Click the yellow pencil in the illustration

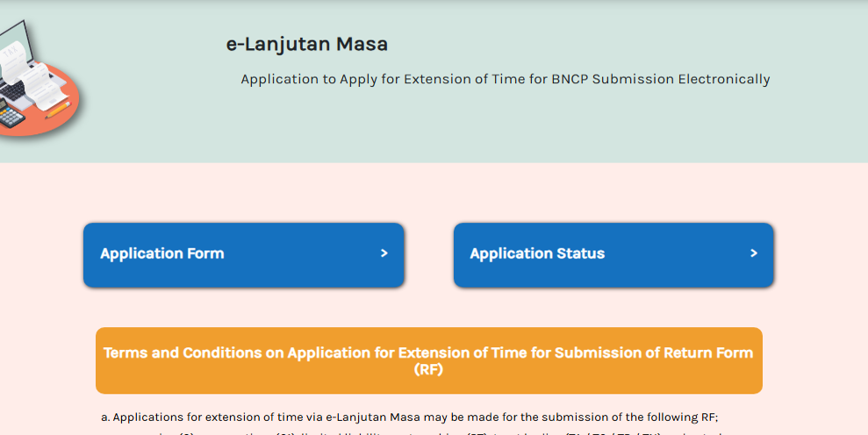pos(58,110)
